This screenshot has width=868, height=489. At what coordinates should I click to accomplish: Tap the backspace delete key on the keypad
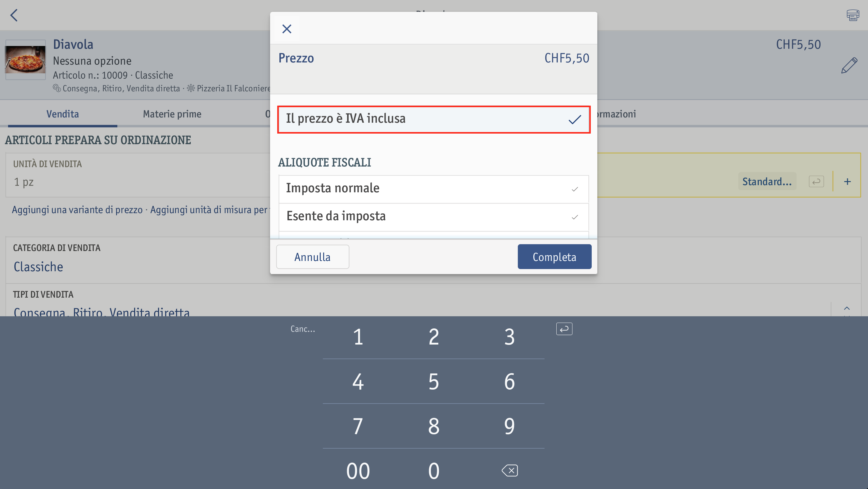coord(509,470)
